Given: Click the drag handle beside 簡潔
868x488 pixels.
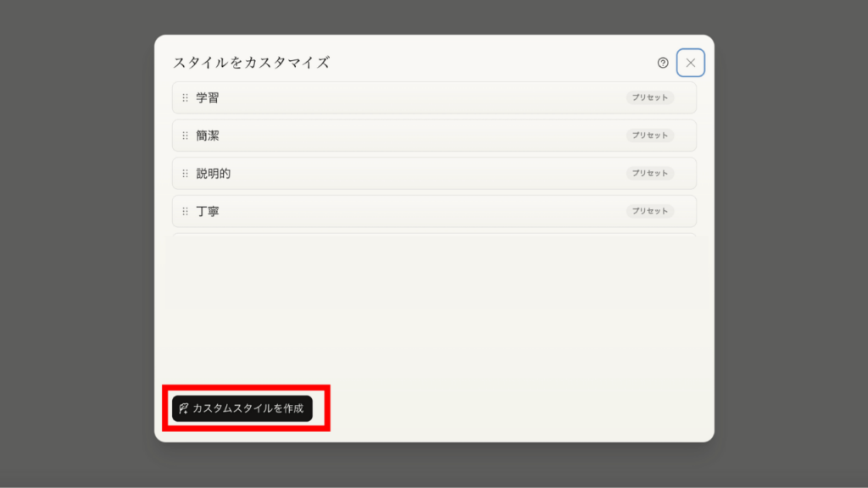Looking at the screenshot, I should point(186,136).
